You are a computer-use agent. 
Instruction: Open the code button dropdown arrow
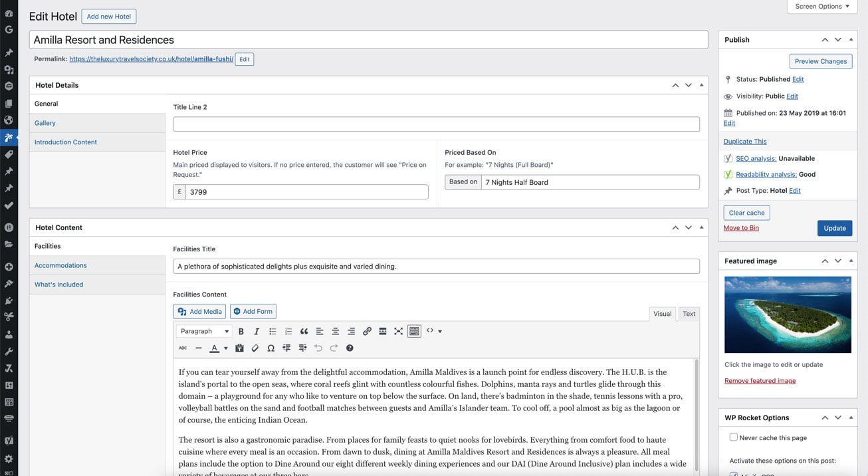(x=440, y=331)
